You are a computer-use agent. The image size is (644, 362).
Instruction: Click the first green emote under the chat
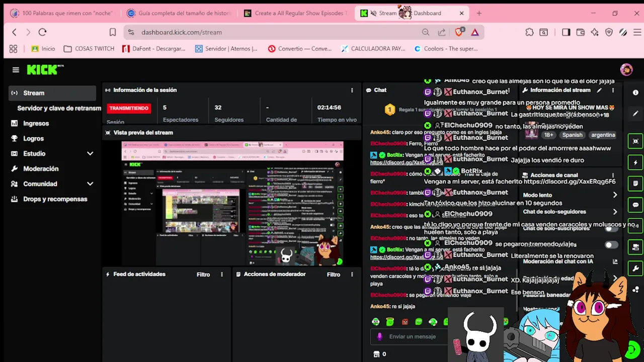click(x=375, y=322)
